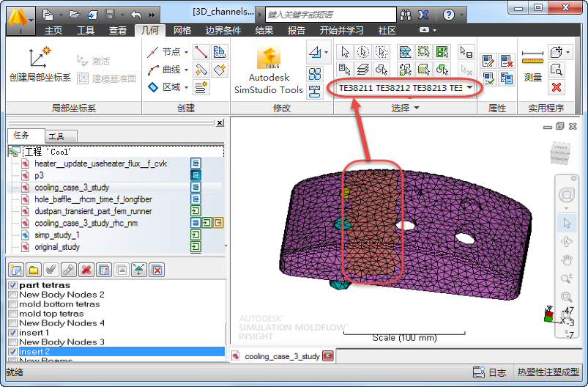The image size is (588, 387).
Task: Click the help question mark icon
Action: click(448, 15)
